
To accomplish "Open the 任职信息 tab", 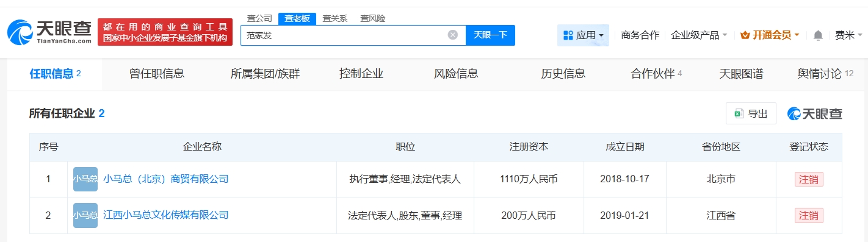I will coord(55,74).
